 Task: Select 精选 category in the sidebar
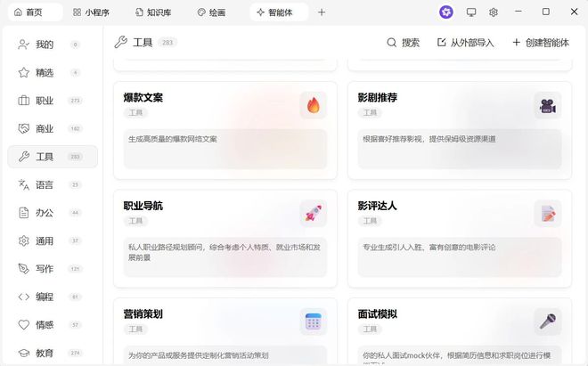(45, 73)
